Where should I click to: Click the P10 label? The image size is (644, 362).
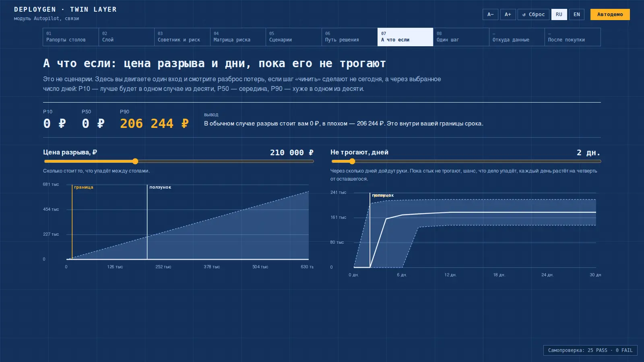48,112
